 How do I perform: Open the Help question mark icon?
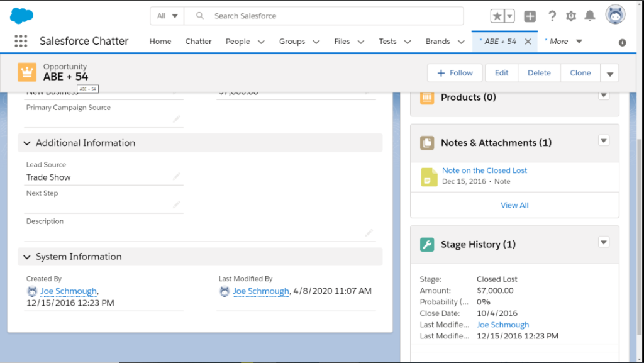point(552,16)
